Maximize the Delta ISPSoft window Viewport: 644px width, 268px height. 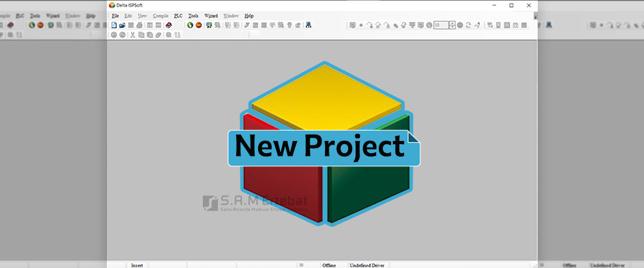click(511, 5)
